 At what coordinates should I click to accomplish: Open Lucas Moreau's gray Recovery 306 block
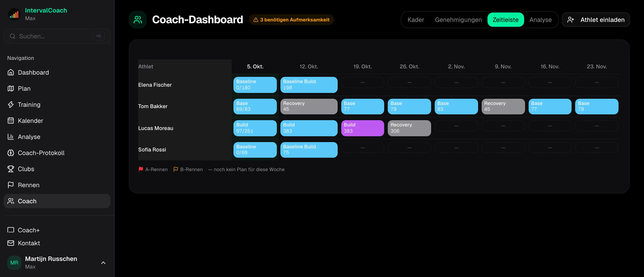coord(409,128)
